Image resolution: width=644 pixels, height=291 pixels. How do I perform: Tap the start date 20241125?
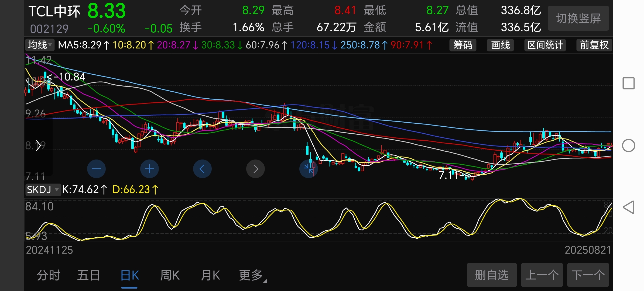coord(49,250)
